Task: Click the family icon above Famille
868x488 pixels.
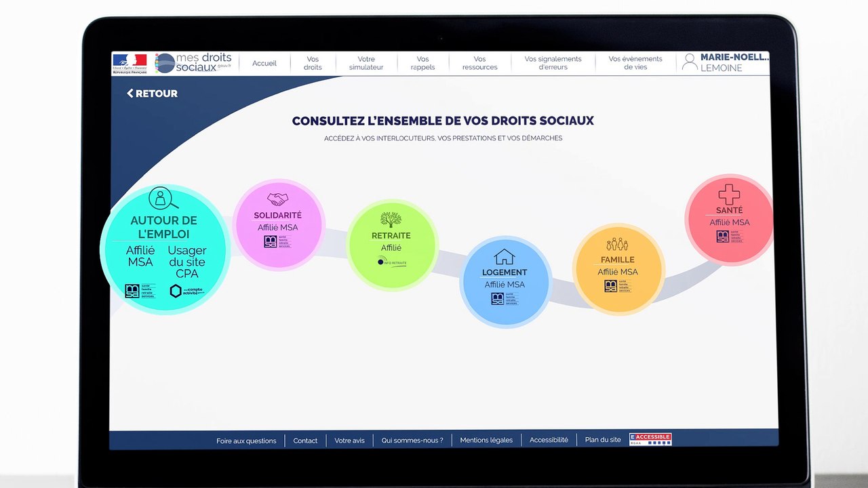Action: click(617, 244)
